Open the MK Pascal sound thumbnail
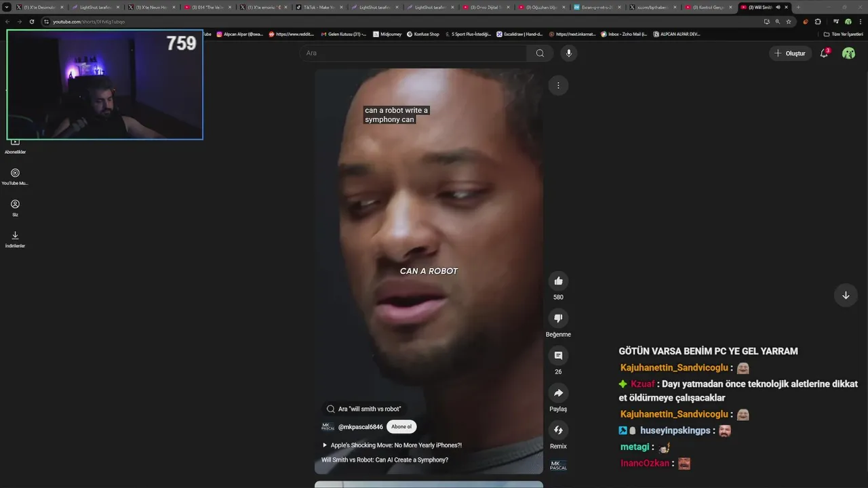 click(x=558, y=466)
